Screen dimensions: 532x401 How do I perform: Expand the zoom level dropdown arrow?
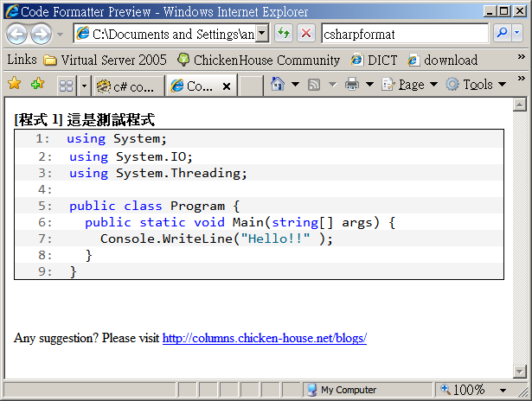(503, 390)
